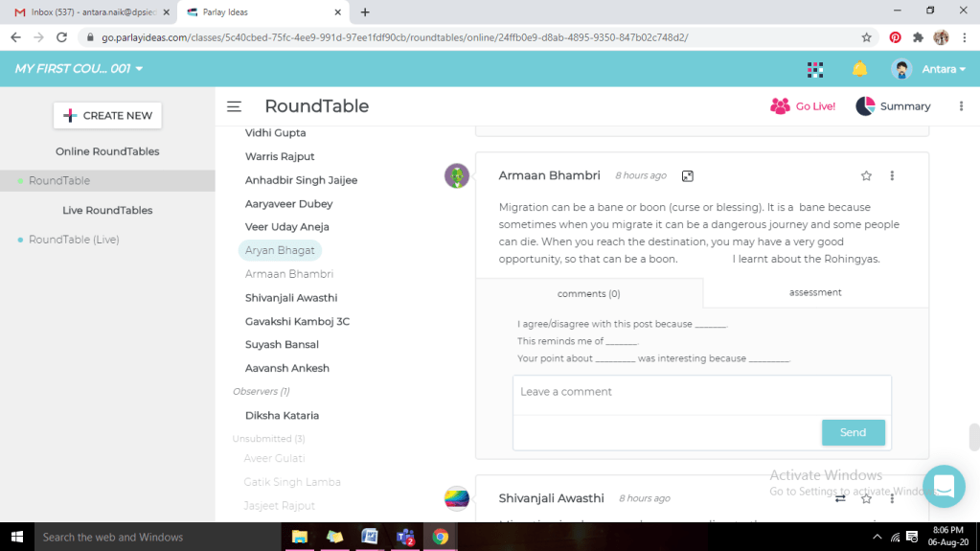Open the colorful apps grid icon
980x551 pixels.
[x=815, y=69]
